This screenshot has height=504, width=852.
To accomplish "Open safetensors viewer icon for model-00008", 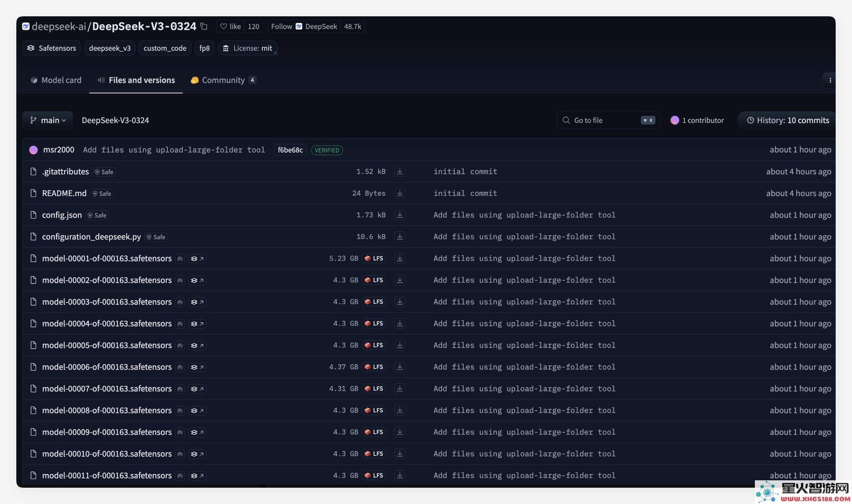I will click(197, 411).
